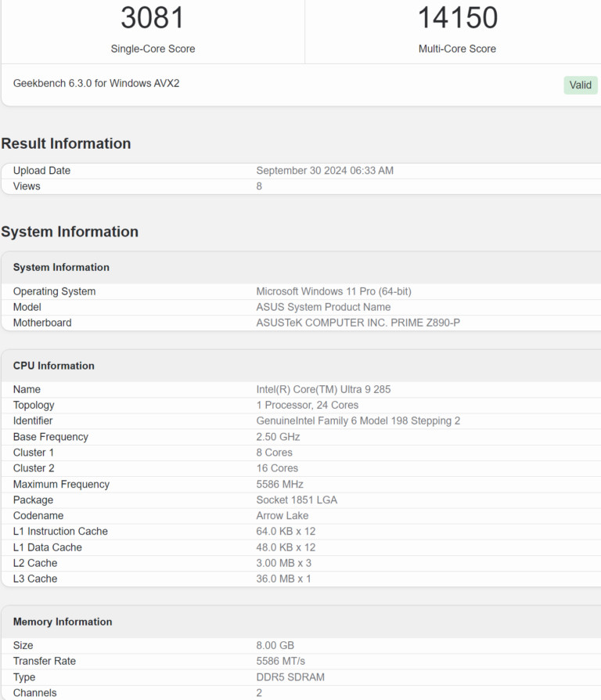Select the 8 Cores value
601x700 pixels.
click(275, 453)
